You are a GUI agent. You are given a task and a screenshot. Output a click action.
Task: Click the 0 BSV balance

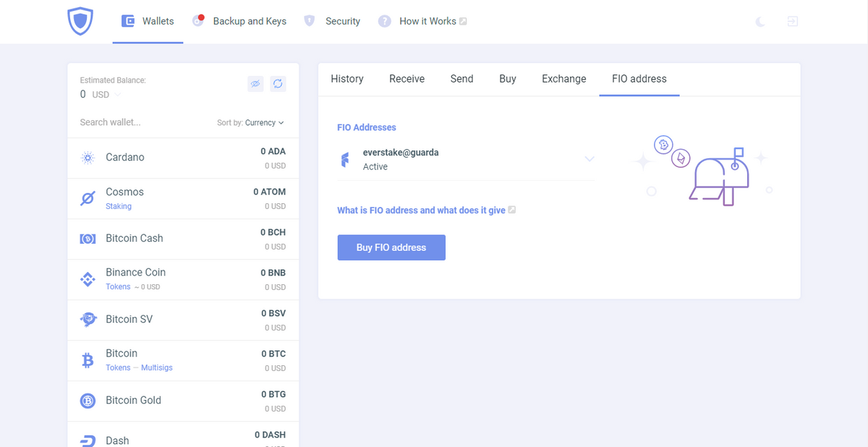pos(273,313)
